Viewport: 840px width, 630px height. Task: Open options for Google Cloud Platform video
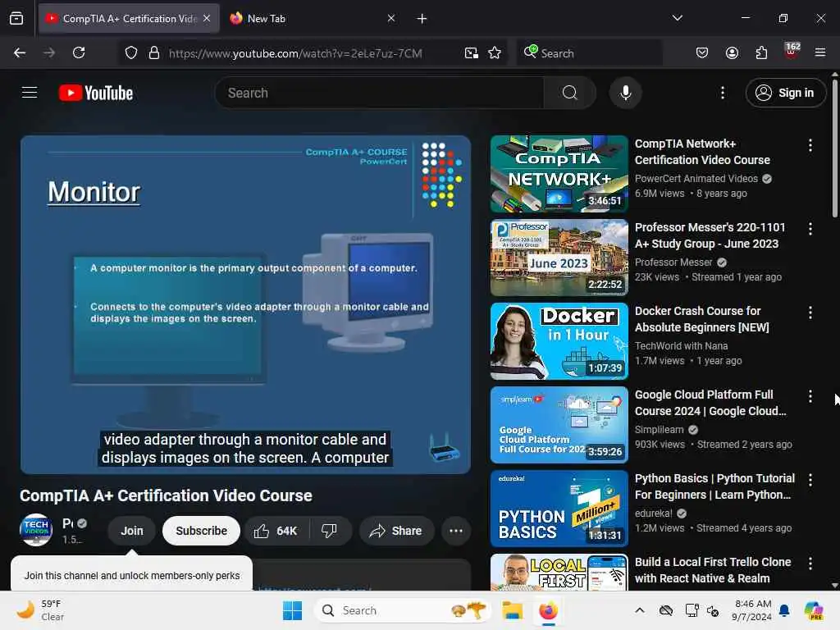point(810,396)
